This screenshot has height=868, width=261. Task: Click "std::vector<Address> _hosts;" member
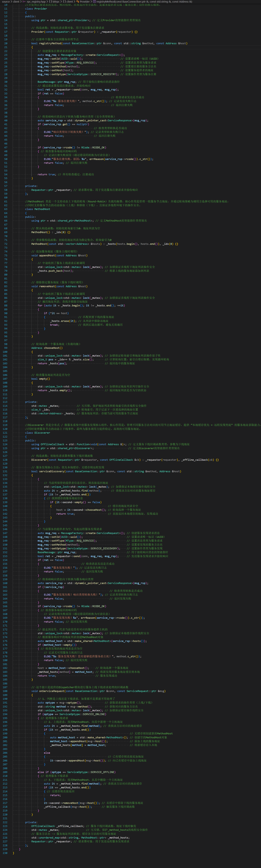click(53, 413)
